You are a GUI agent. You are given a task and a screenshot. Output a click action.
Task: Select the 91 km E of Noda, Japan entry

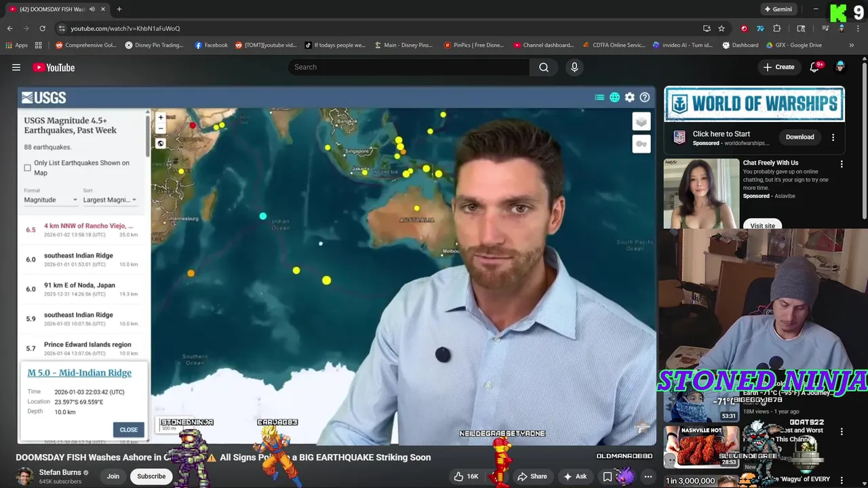tap(81, 289)
